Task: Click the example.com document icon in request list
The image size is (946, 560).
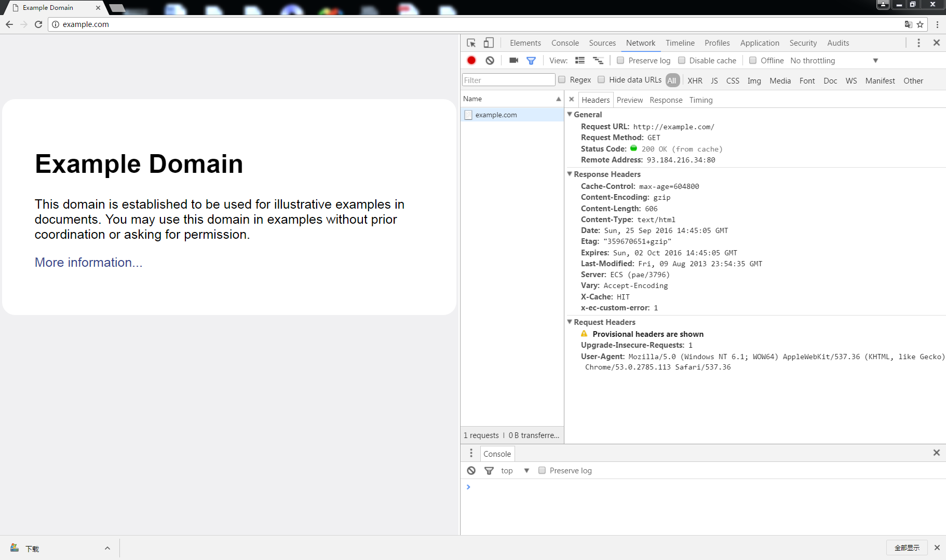Action: click(x=468, y=115)
